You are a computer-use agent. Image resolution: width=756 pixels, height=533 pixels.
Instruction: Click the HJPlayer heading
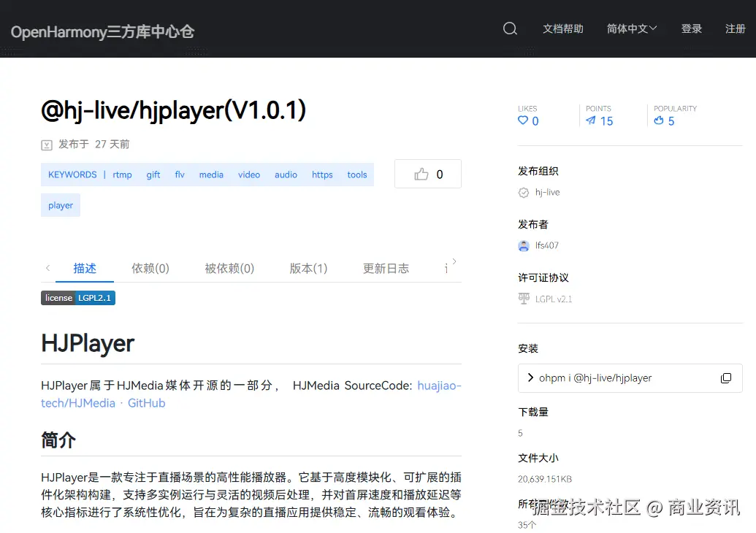coord(88,344)
